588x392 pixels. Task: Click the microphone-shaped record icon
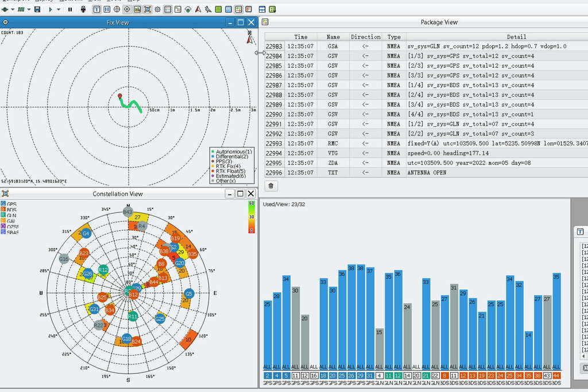tap(83, 9)
